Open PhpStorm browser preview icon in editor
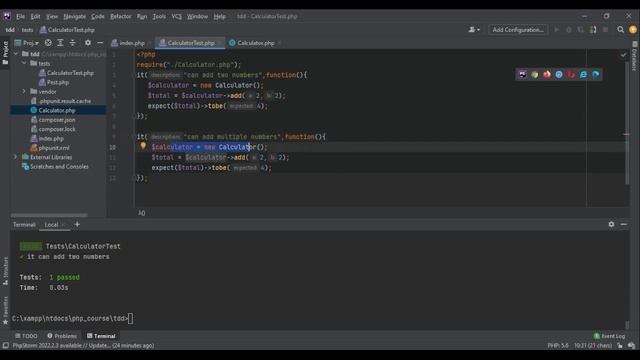The height and width of the screenshot is (360, 640). tap(522, 74)
